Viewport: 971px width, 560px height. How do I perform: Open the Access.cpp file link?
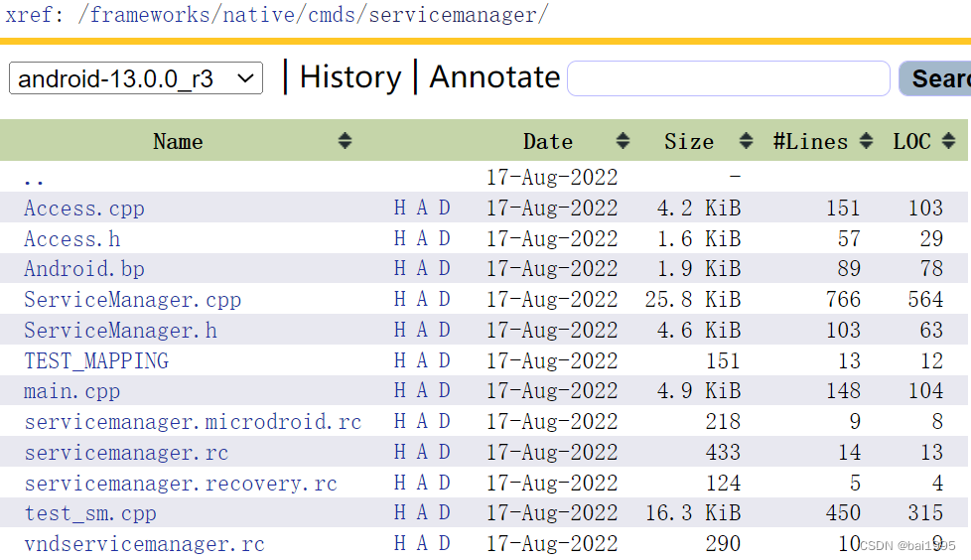(84, 209)
